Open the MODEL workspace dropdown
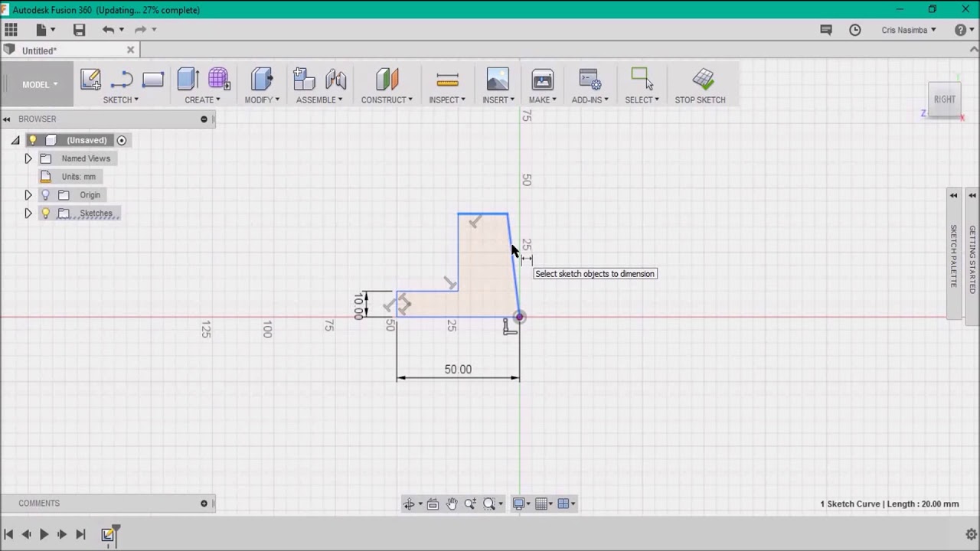Viewport: 980px width, 551px height. pyautogui.click(x=39, y=84)
